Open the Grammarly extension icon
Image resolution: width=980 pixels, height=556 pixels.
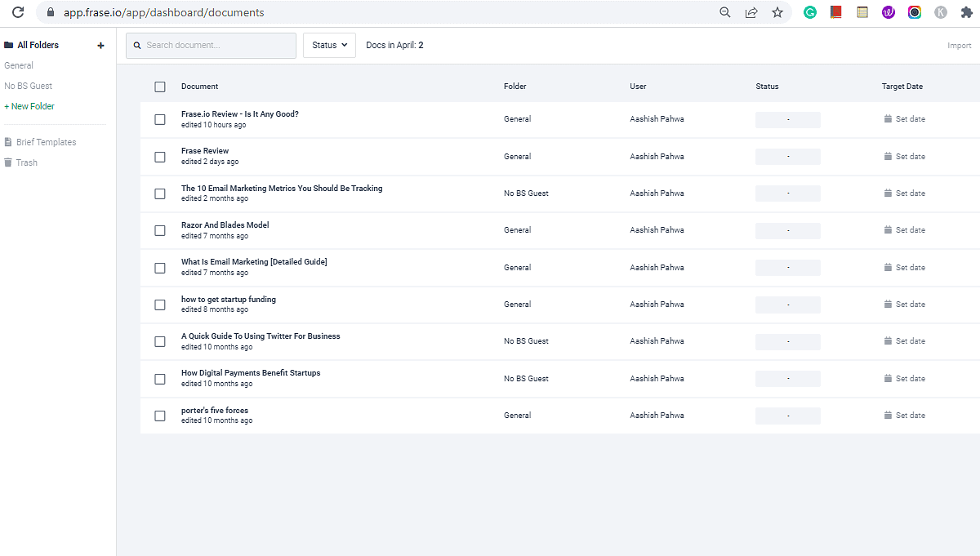[x=809, y=12]
